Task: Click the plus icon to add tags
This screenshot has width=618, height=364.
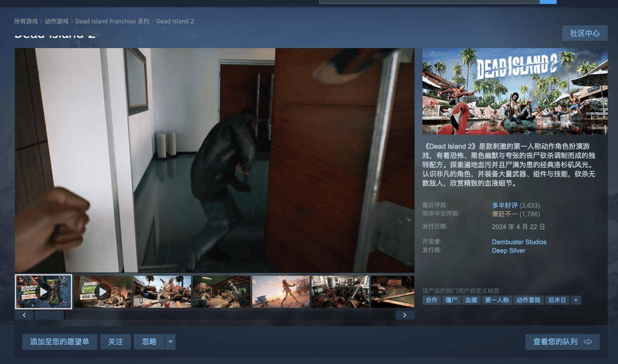Action: click(576, 300)
